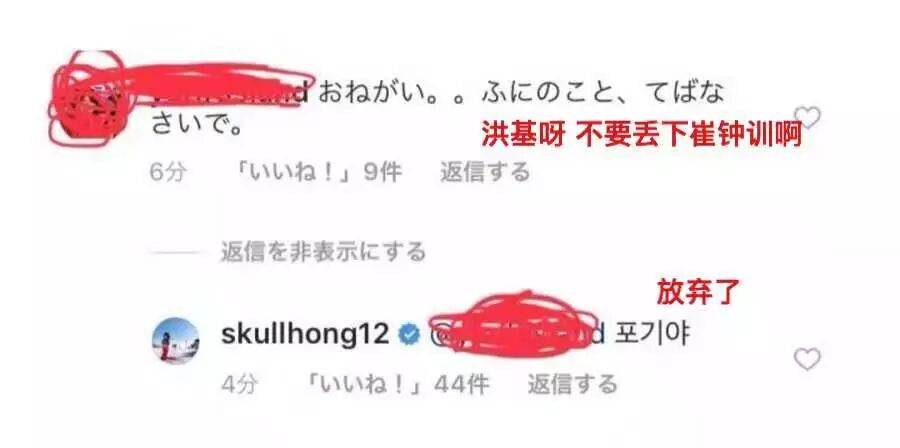900x448 pixels.
Task: Click the 6分 timestamp
Action: click(168, 172)
